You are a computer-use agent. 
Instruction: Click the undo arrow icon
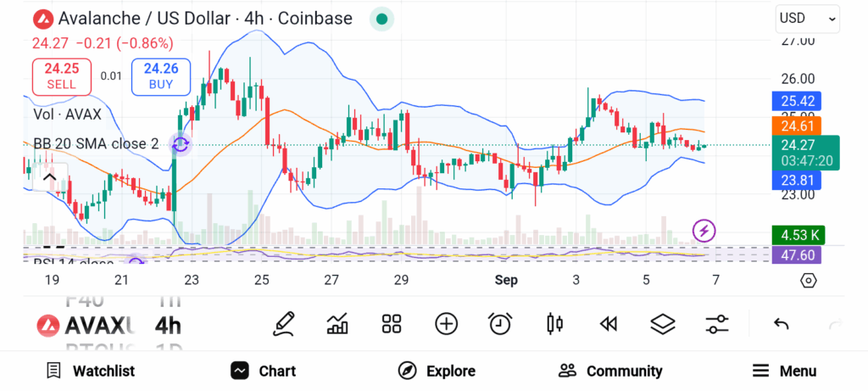[782, 323]
